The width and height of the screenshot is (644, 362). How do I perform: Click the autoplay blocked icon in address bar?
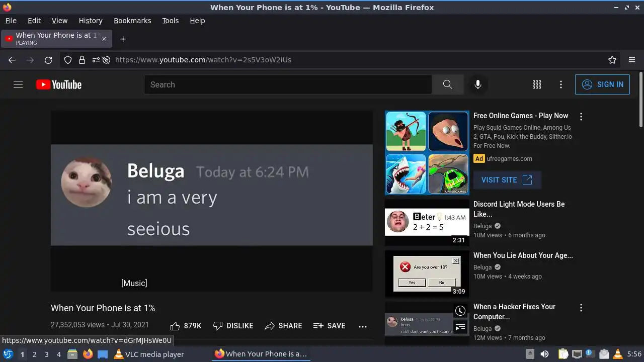106,60
